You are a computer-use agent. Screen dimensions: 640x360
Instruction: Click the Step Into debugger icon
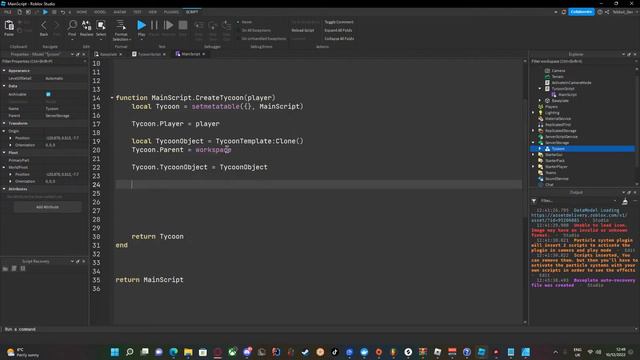pyautogui.click(x=199, y=26)
